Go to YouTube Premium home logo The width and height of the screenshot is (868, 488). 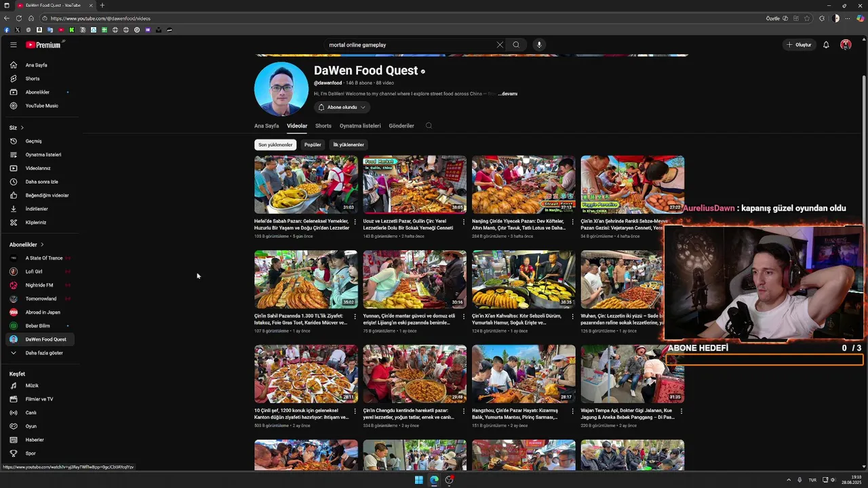pyautogui.click(x=45, y=45)
